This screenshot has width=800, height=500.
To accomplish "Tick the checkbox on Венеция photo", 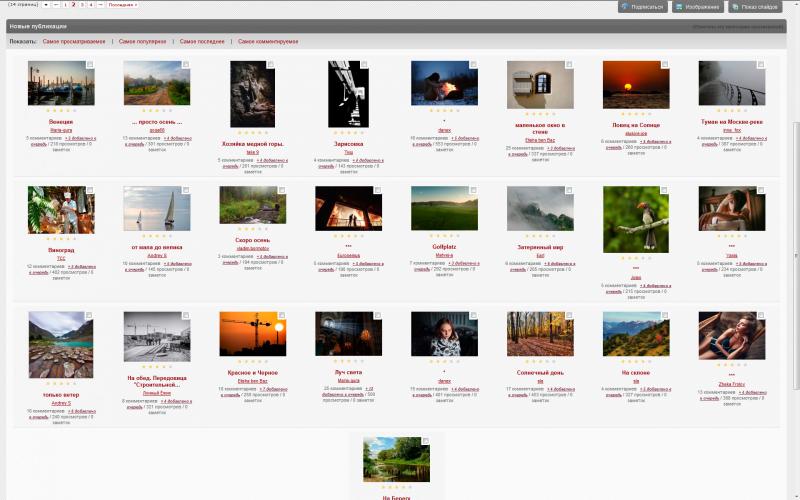I will click(90, 65).
